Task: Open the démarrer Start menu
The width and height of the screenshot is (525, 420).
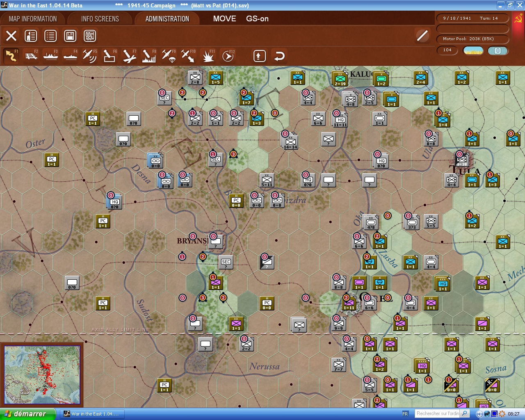Action: coord(27,414)
